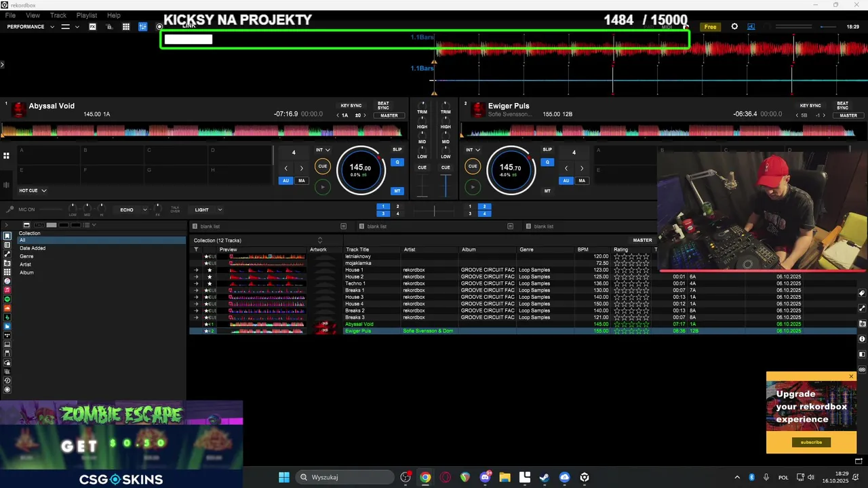Open the PERFORMANCE mode dropdown
The width and height of the screenshot is (868, 488).
[x=31, y=26]
